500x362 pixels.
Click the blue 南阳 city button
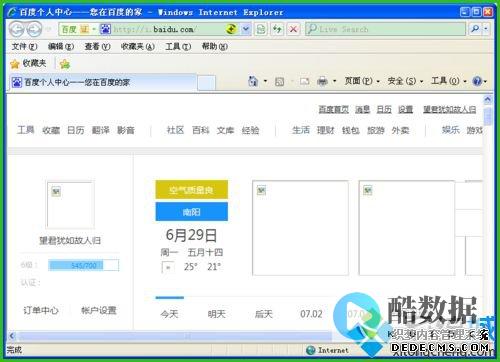(192, 212)
